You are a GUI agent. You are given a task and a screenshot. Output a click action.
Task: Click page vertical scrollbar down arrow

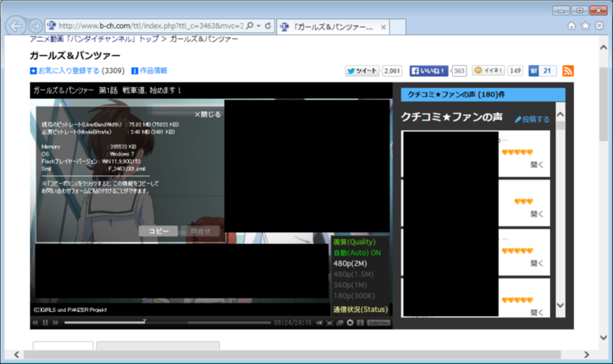click(604, 337)
